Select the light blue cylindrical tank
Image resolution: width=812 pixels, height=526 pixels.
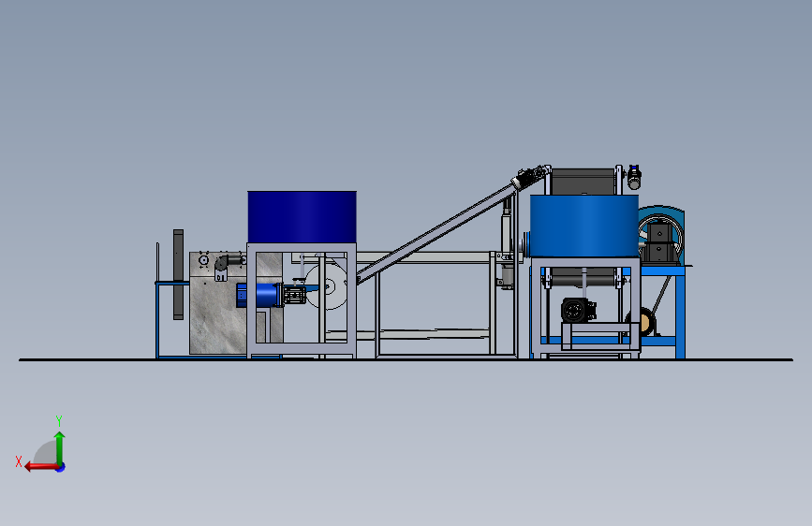tap(584, 226)
